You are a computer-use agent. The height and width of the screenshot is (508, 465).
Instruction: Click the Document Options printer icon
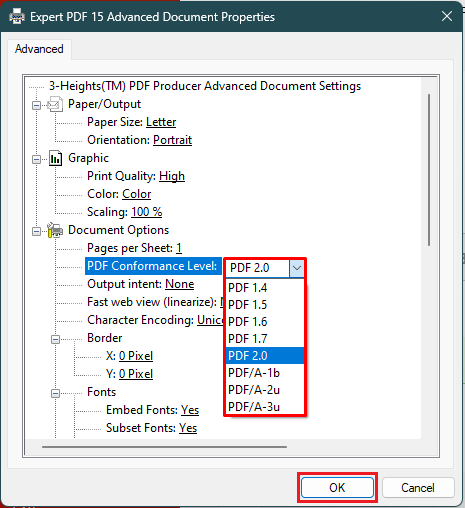[55, 230]
